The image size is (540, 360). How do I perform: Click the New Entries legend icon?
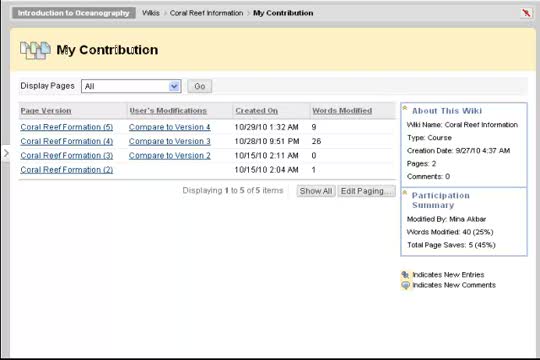pos(406,275)
